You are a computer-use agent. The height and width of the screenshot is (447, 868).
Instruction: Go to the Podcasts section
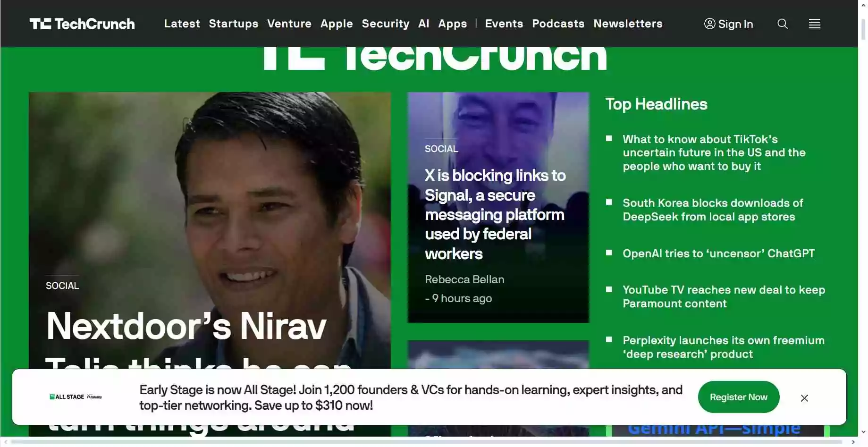point(558,24)
